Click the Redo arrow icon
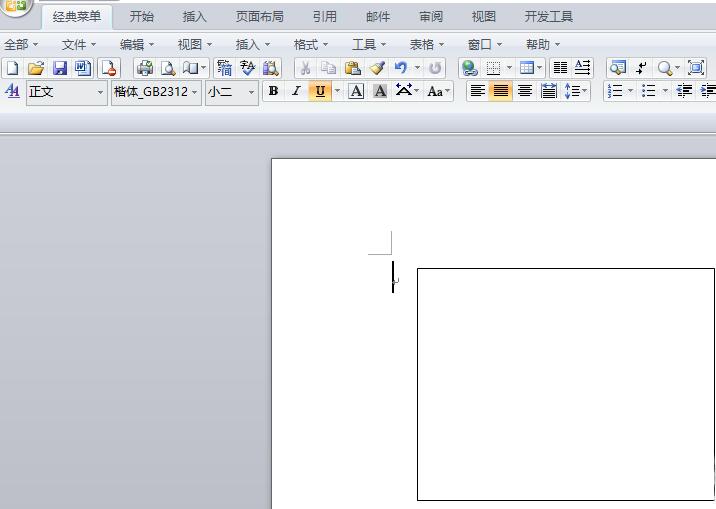The height and width of the screenshot is (509, 716). (435, 68)
